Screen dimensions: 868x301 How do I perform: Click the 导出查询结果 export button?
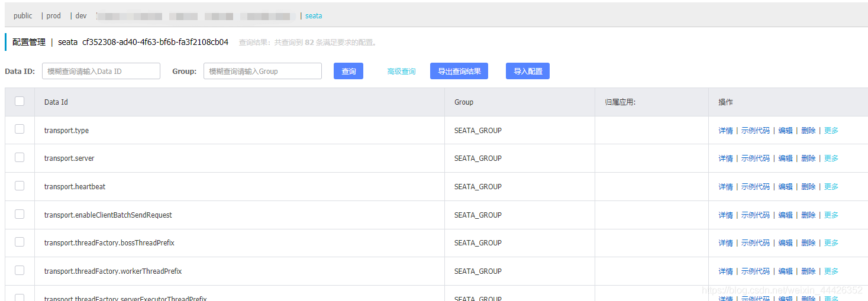(459, 71)
